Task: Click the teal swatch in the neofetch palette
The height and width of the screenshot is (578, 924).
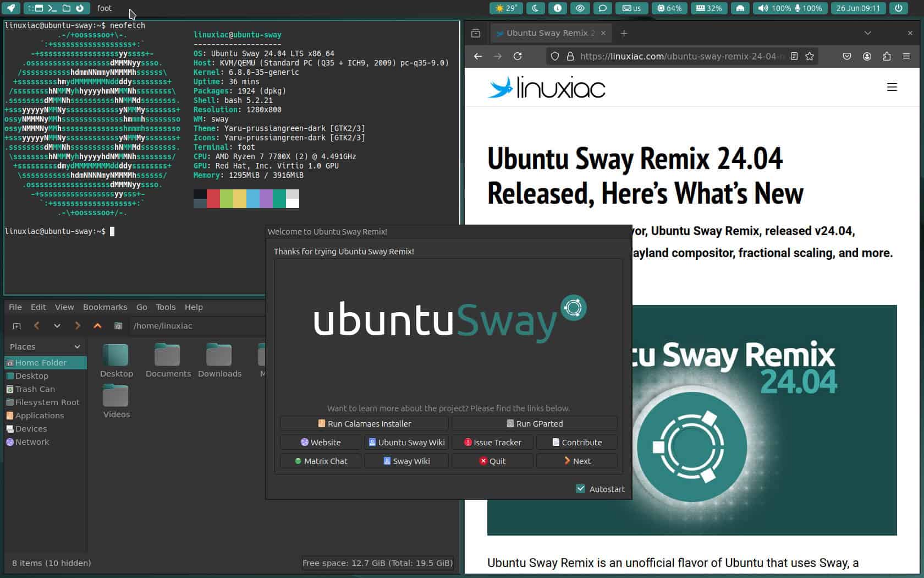Action: [279, 199]
